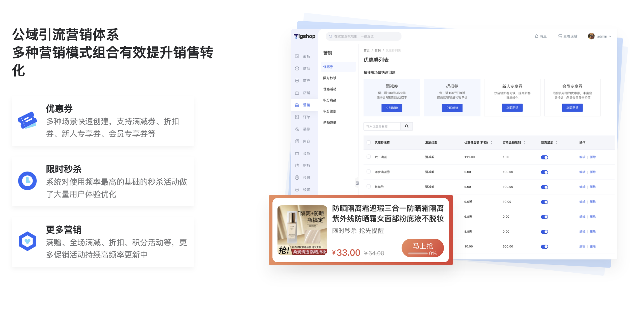
Task: Click 编辑 link for 首单券1
Action: pyautogui.click(x=582, y=187)
